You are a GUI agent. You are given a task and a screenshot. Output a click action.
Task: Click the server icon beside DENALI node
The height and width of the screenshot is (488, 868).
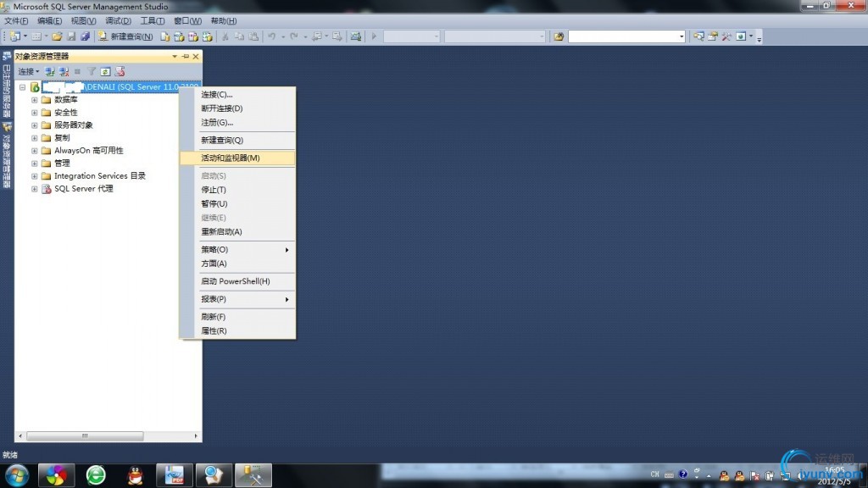pyautogui.click(x=35, y=87)
